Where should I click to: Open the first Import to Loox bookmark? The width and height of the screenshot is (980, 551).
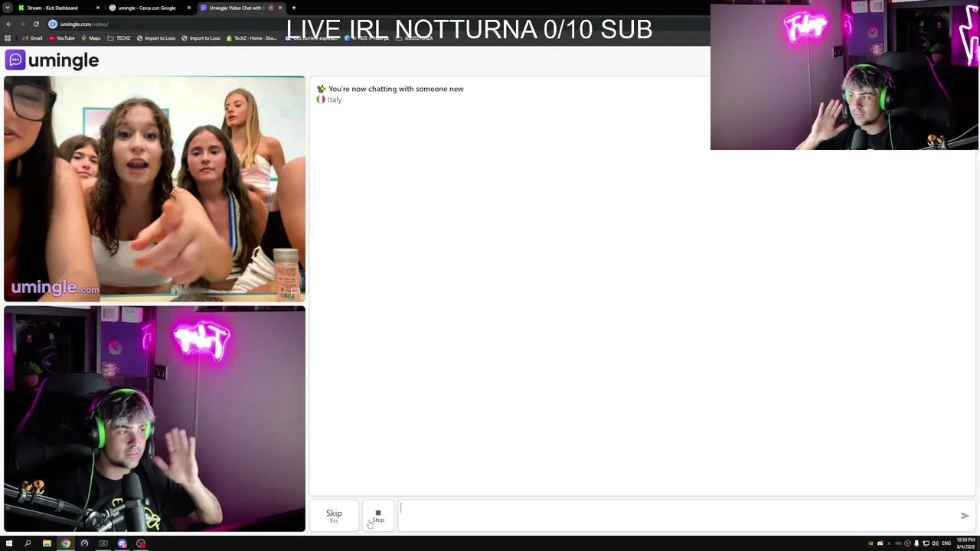(156, 38)
